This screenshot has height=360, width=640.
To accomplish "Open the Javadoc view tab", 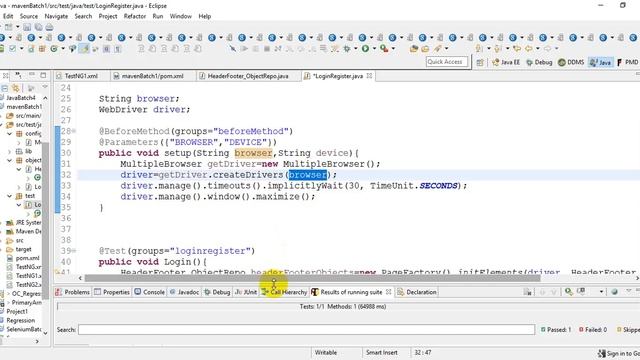I will tap(184, 292).
